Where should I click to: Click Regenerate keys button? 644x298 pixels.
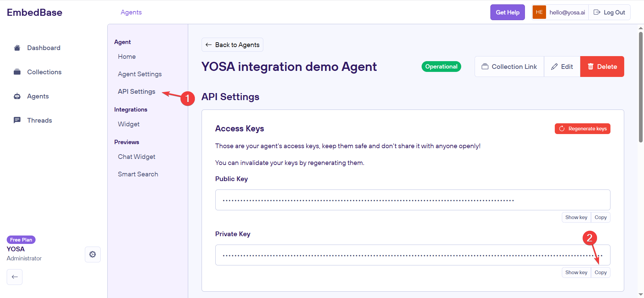(x=582, y=129)
